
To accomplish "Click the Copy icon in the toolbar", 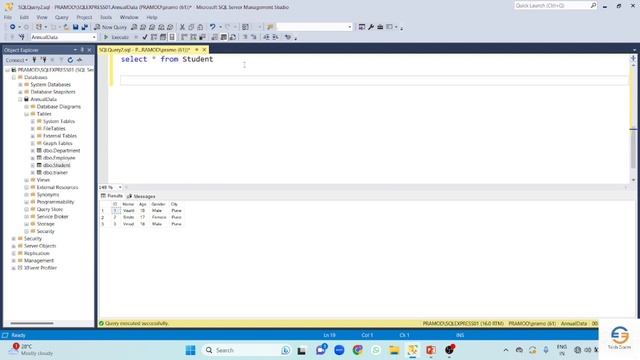I will [191, 27].
